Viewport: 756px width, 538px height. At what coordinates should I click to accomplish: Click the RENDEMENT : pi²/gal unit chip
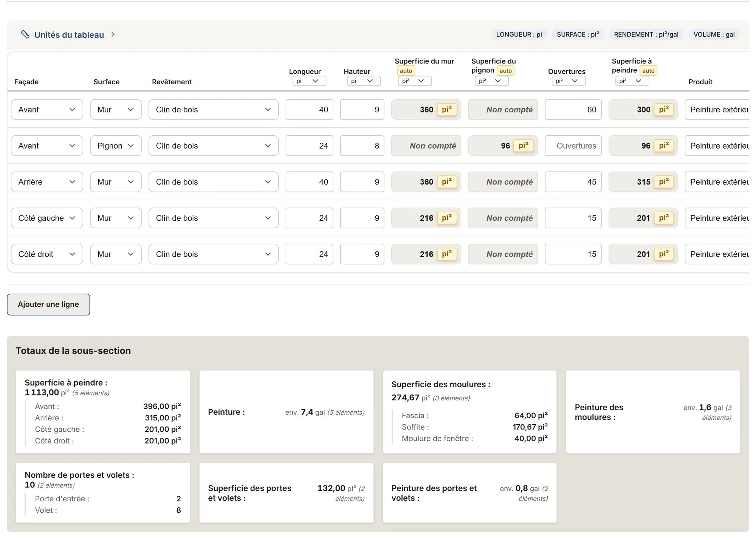pyautogui.click(x=646, y=34)
